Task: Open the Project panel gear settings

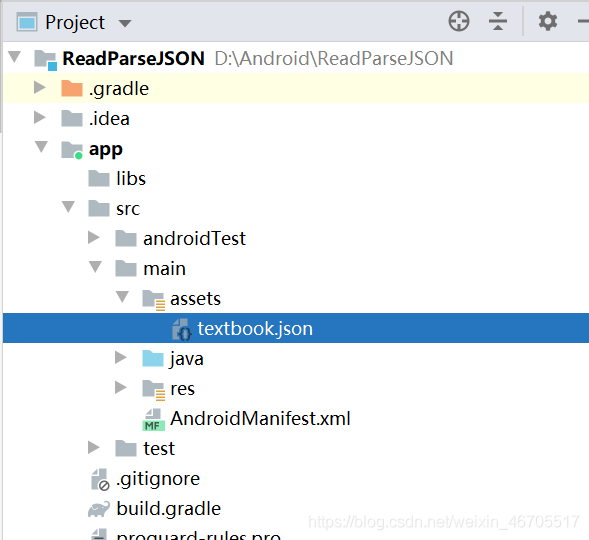Action: (548, 21)
